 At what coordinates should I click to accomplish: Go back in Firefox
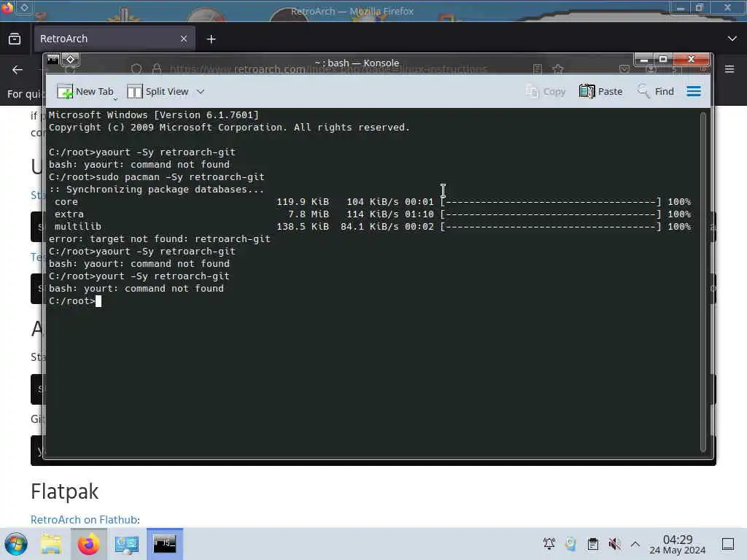pos(18,69)
